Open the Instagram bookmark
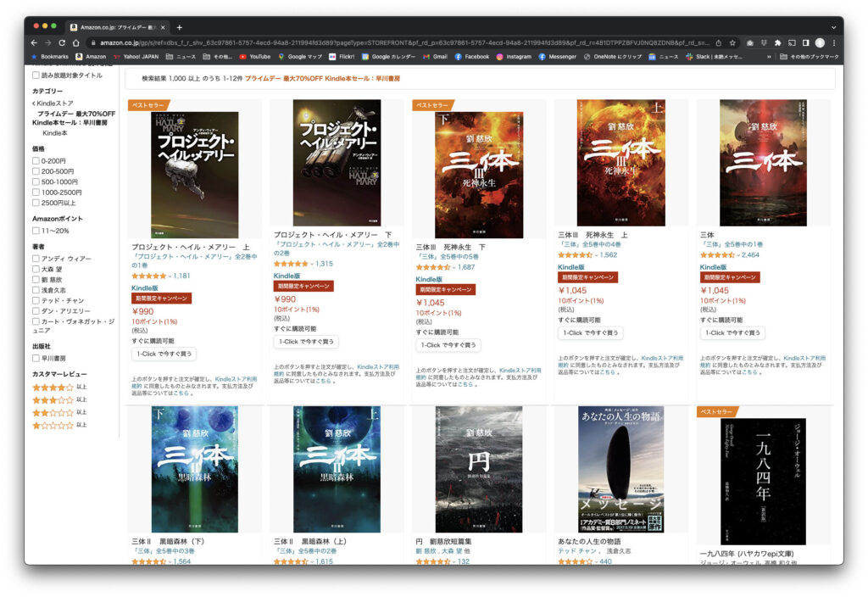Viewport: 868px width, 597px height. point(513,57)
